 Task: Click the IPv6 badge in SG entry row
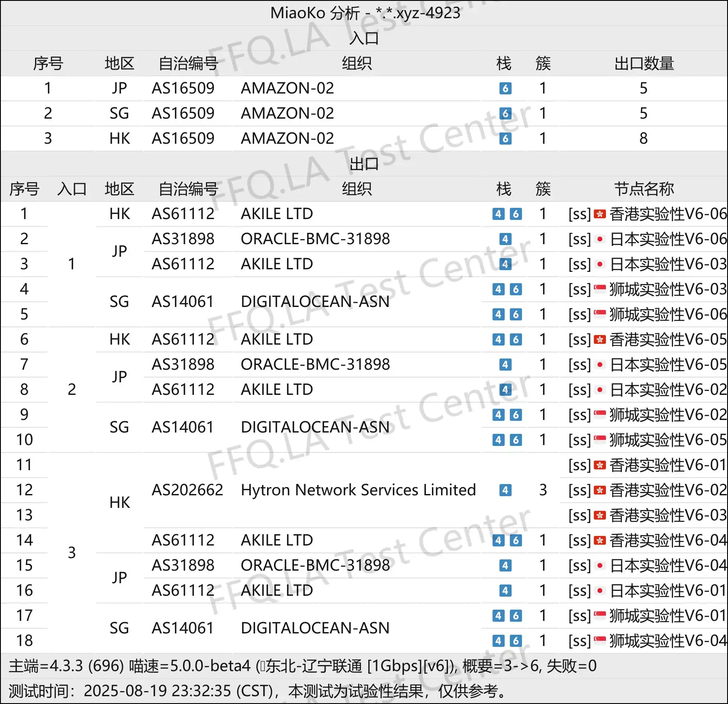point(505,113)
